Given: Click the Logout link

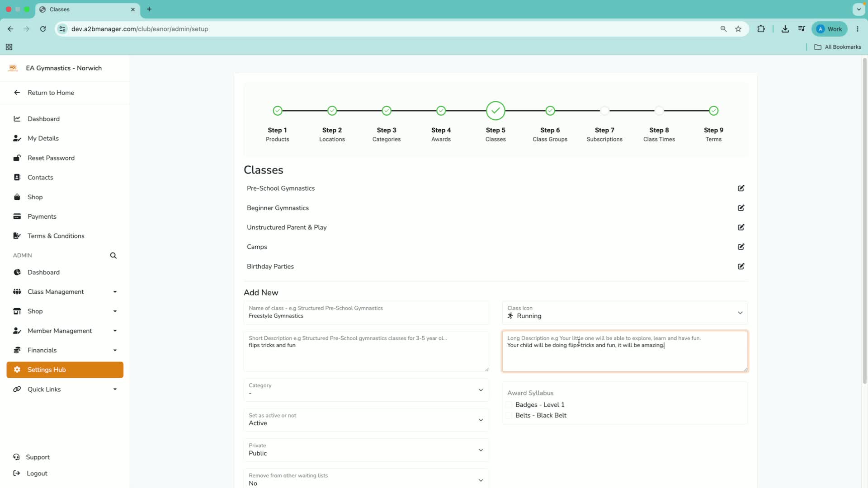Looking at the screenshot, I should point(37,474).
